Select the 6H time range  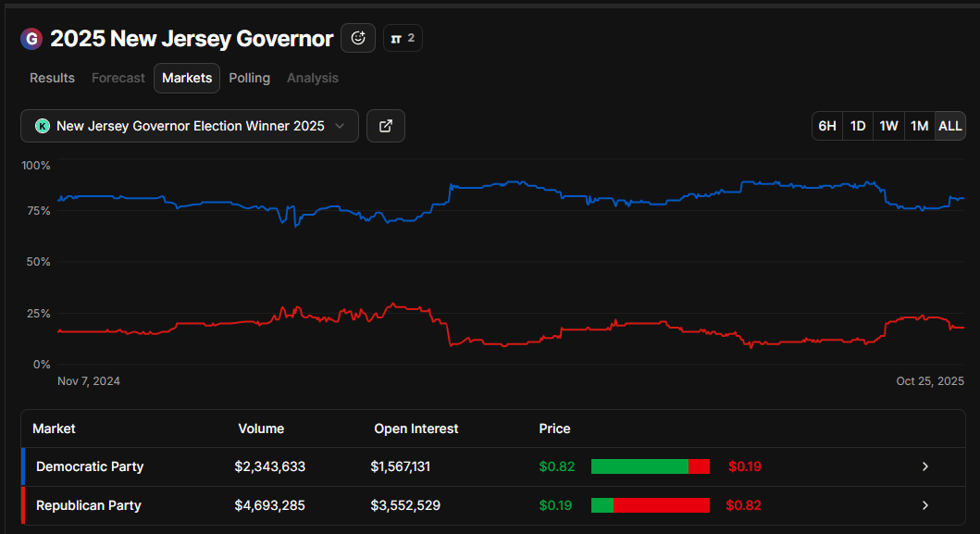click(827, 126)
